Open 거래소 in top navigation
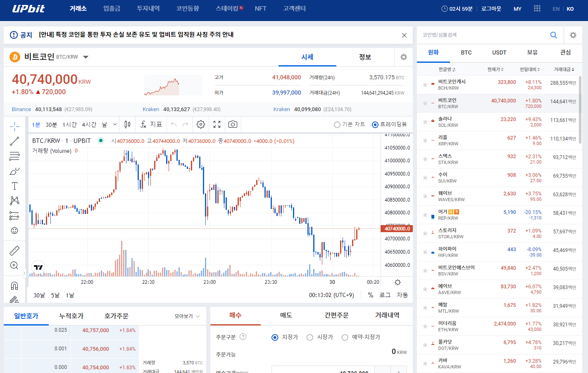The height and width of the screenshot is (373, 588). coord(78,8)
